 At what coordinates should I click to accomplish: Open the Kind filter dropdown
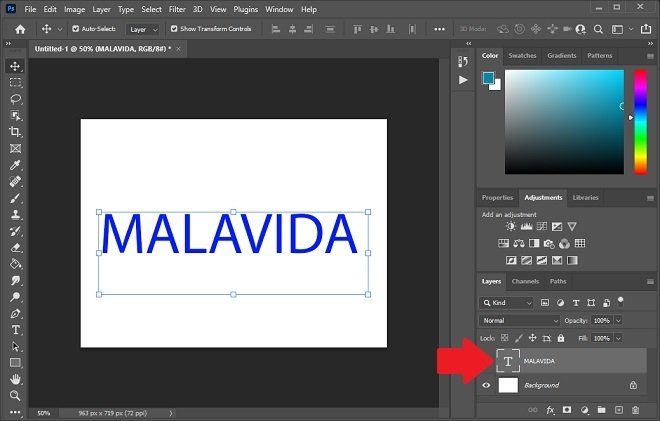[x=506, y=303]
